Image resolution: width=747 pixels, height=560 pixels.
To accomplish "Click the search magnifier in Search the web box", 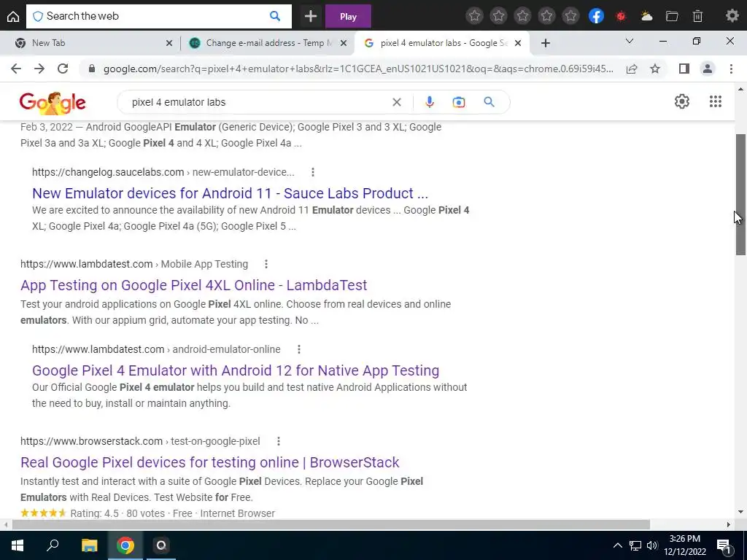I will point(275,16).
